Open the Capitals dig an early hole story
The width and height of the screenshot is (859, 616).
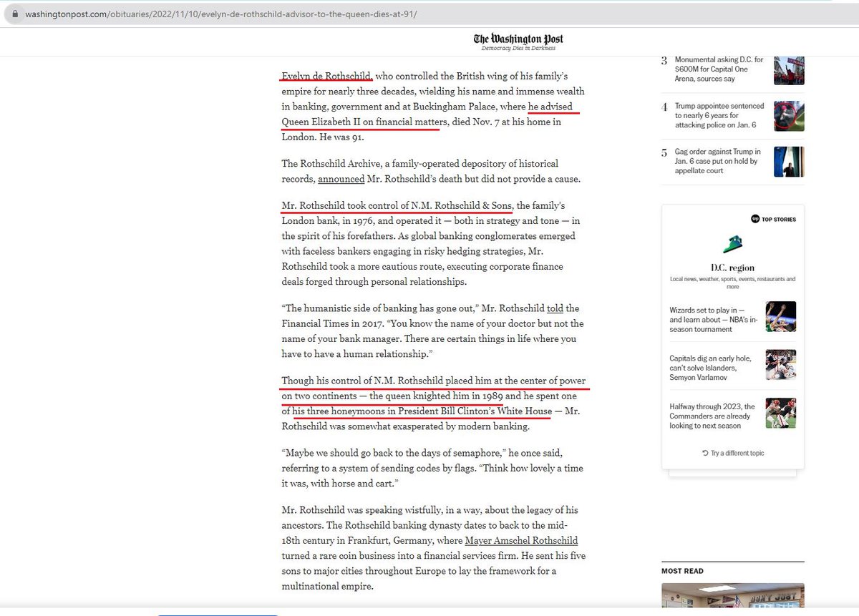click(711, 368)
